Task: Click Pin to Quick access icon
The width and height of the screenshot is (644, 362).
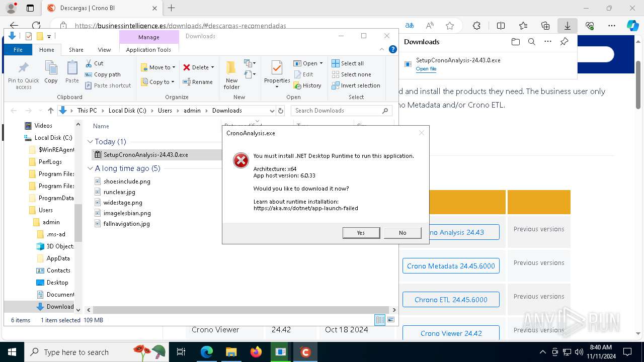Action: [x=23, y=75]
